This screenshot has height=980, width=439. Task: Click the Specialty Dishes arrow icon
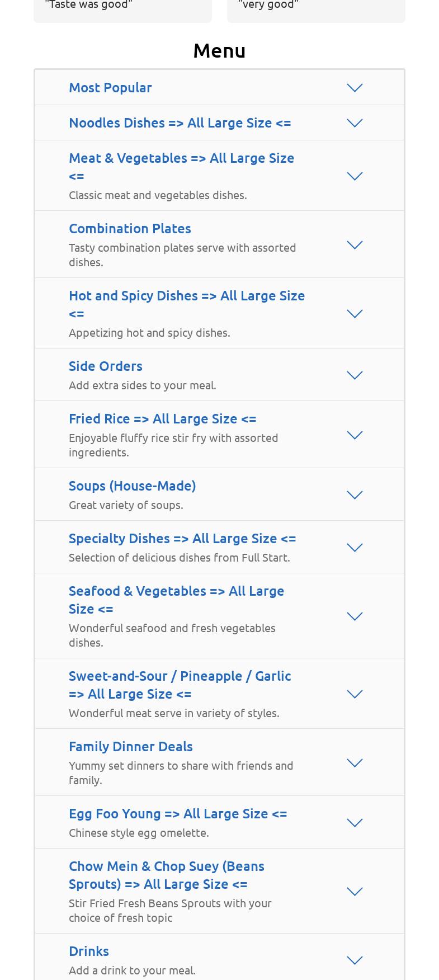click(x=355, y=548)
